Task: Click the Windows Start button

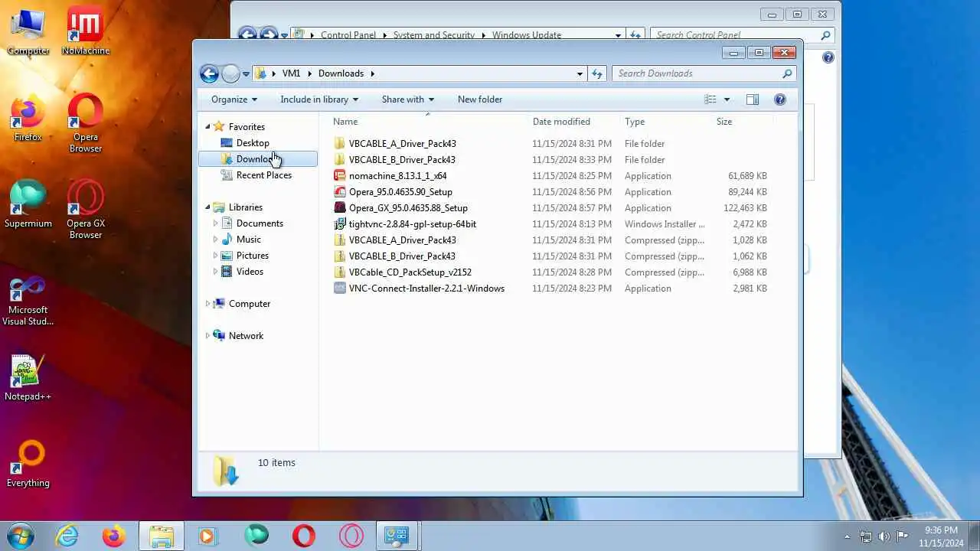Action: tap(20, 536)
